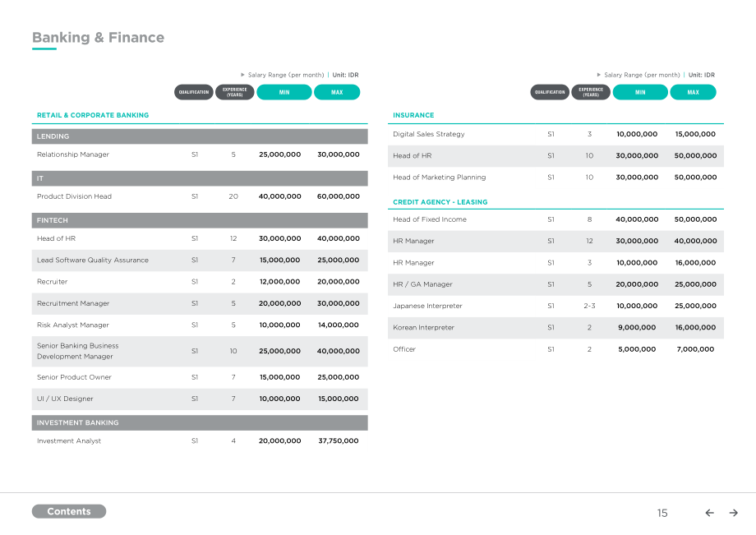Click the left table MIN pill
The width and height of the screenshot is (756, 535).
tap(284, 92)
